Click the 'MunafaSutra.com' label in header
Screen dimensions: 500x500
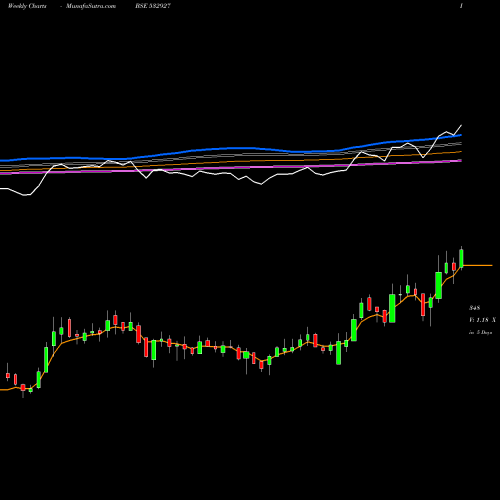pos(91,6)
